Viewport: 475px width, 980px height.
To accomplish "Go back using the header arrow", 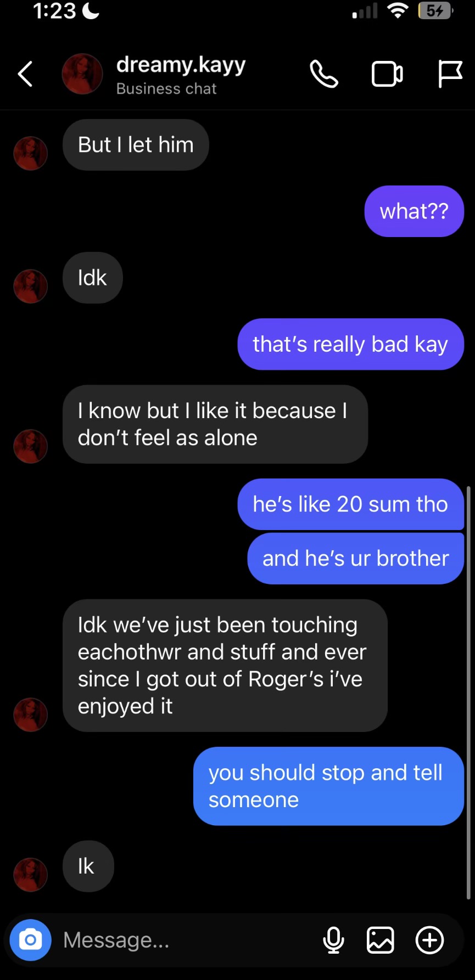I will (x=25, y=74).
